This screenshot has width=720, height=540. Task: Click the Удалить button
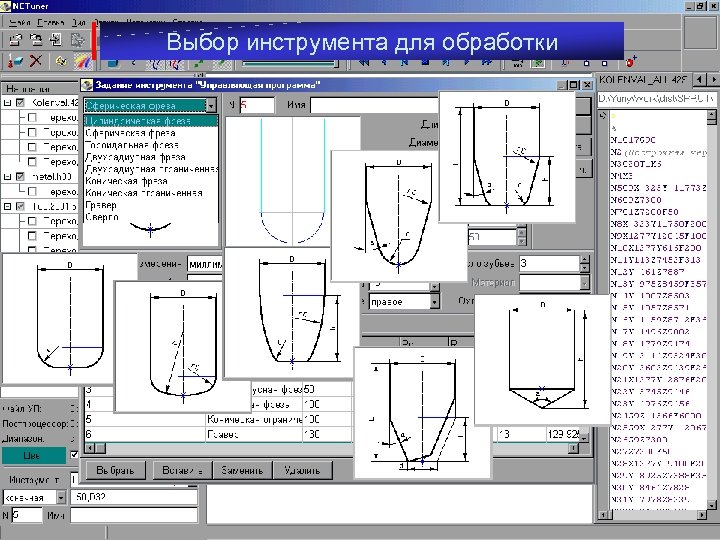click(302, 470)
